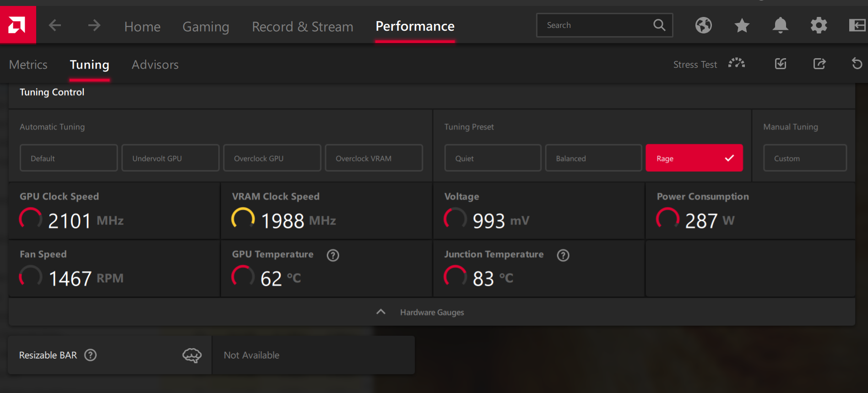This screenshot has width=868, height=393.
Task: Open Junction Temperature help question mark
Action: [563, 255]
